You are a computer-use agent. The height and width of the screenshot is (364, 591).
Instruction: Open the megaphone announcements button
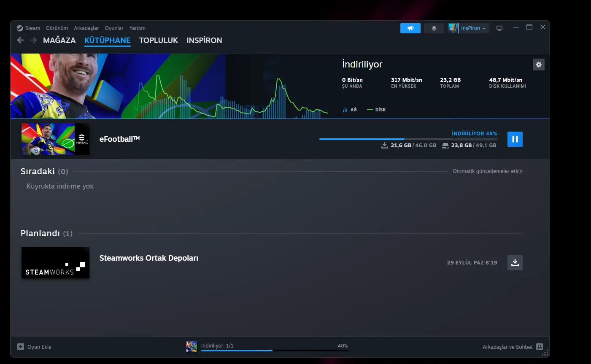coord(410,28)
